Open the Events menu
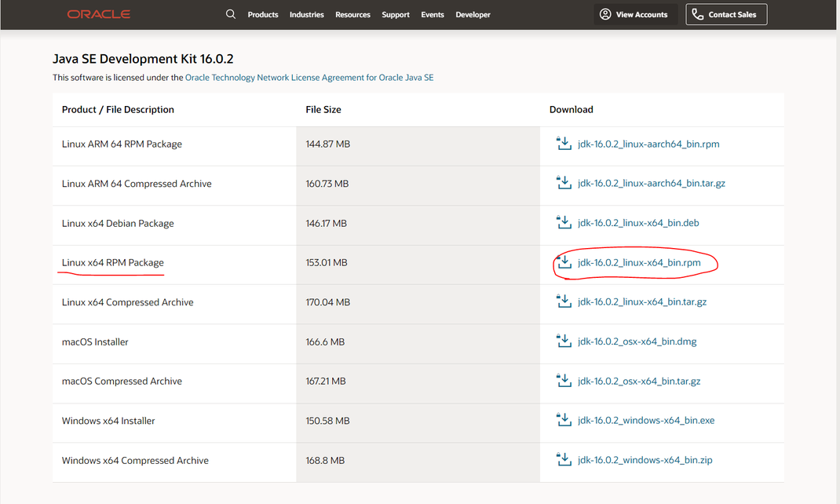Screen dimensions: 840x504 [433, 14]
